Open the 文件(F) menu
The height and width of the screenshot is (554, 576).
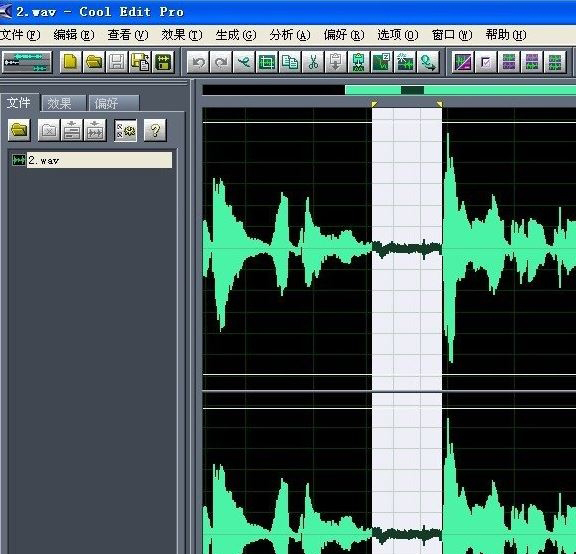20,35
